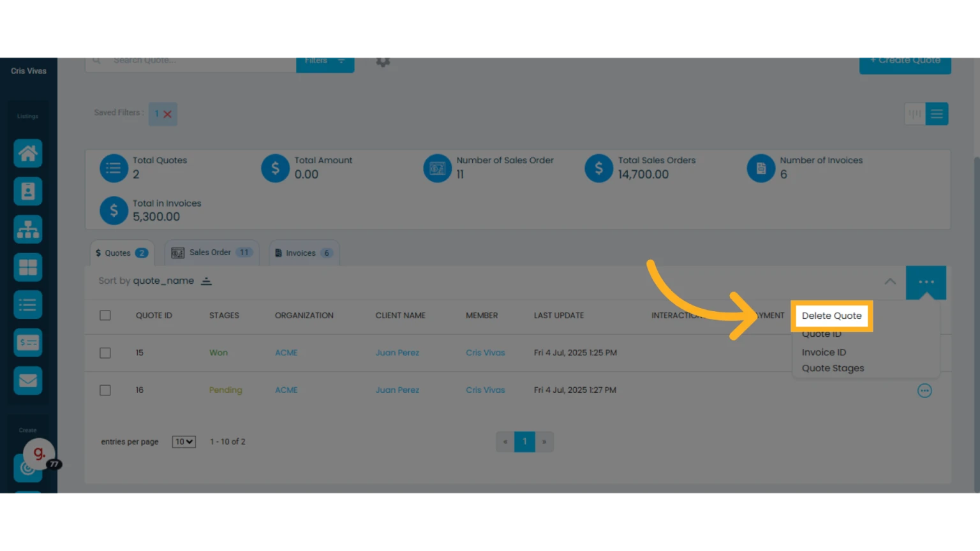The width and height of the screenshot is (980, 551).
Task: Switch to the Quotes tab
Action: [122, 253]
